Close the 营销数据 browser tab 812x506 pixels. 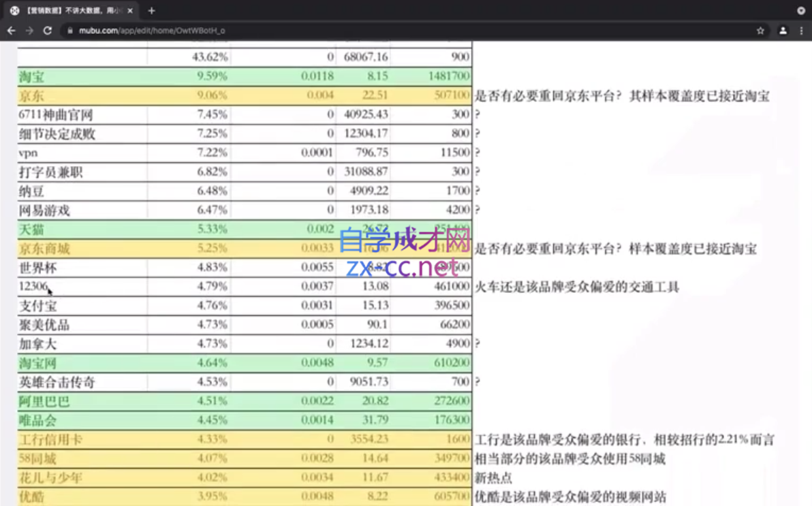[130, 10]
